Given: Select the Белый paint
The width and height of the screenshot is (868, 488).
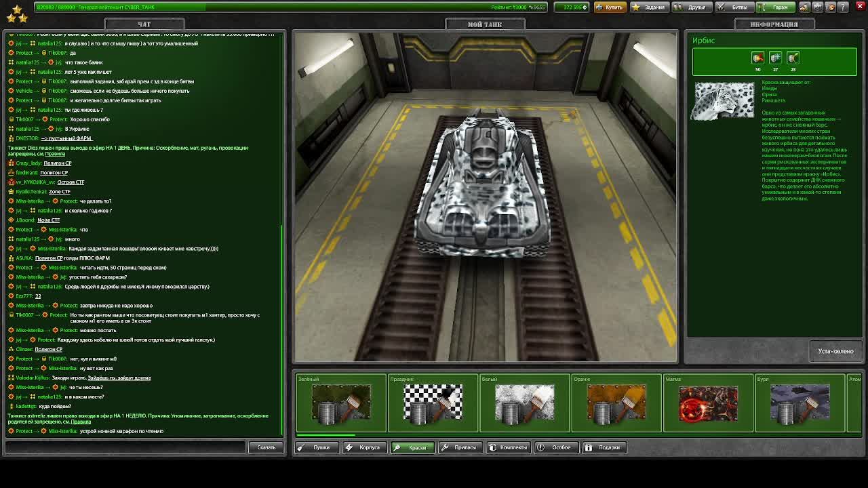Looking at the screenshot, I should [525, 403].
